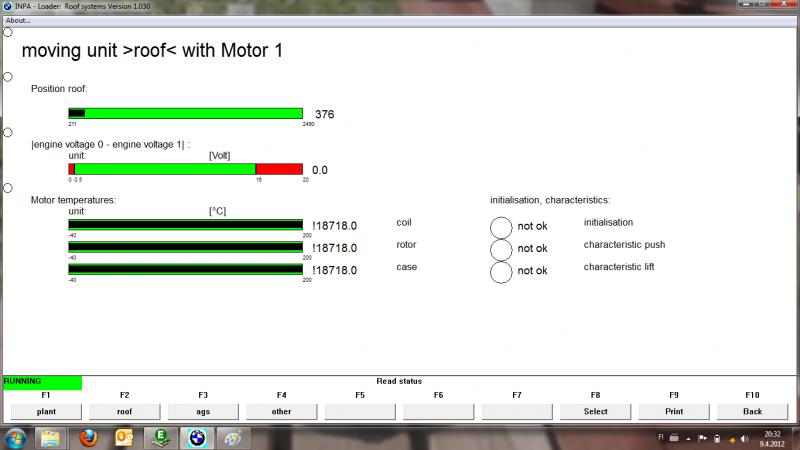Image resolution: width=800 pixels, height=450 pixels.
Task: Click the Position roof progress bar
Action: (x=185, y=113)
